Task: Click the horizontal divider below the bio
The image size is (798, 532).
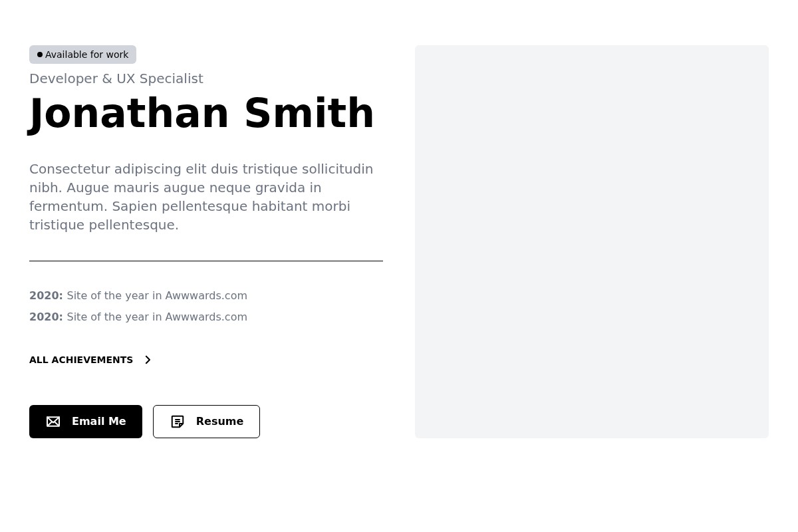Action: [206, 261]
